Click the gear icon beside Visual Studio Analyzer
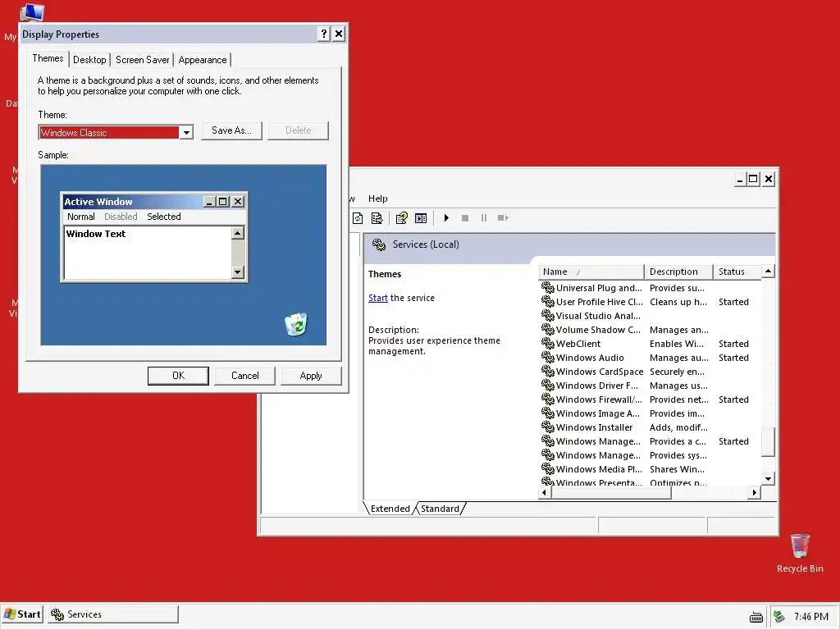Screen dimensions: 840x630 [x=547, y=315]
